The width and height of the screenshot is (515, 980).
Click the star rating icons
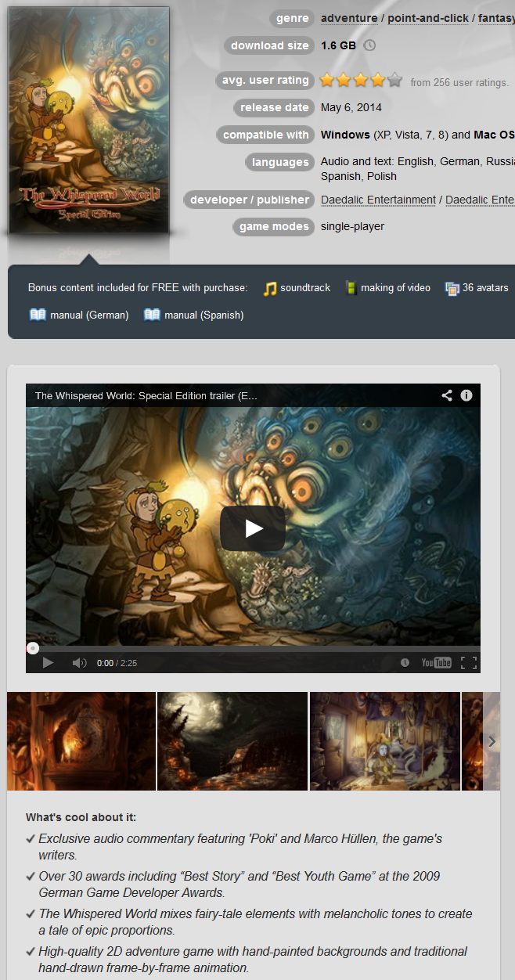coord(361,80)
